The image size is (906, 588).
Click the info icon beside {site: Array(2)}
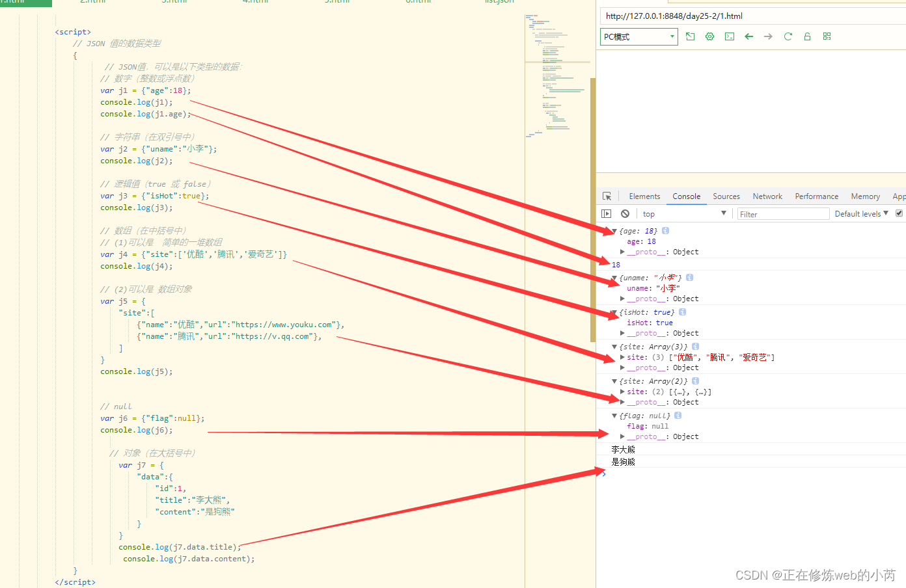(695, 381)
